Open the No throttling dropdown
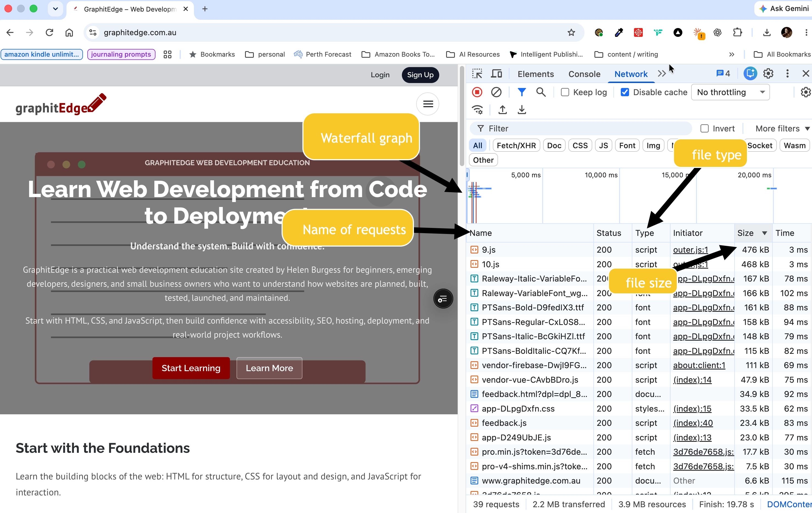Viewport: 812px width, 513px height. click(x=730, y=92)
